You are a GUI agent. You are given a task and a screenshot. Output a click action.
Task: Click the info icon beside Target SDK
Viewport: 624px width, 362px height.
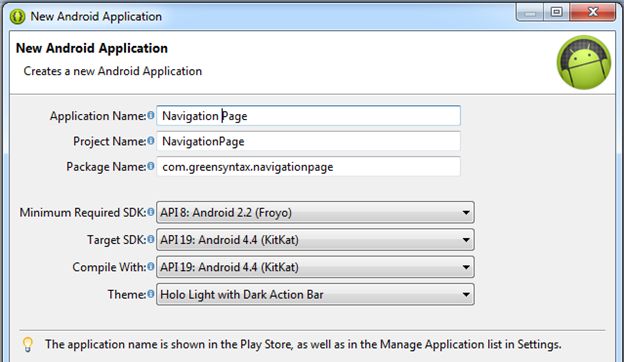pyautogui.click(x=150, y=239)
